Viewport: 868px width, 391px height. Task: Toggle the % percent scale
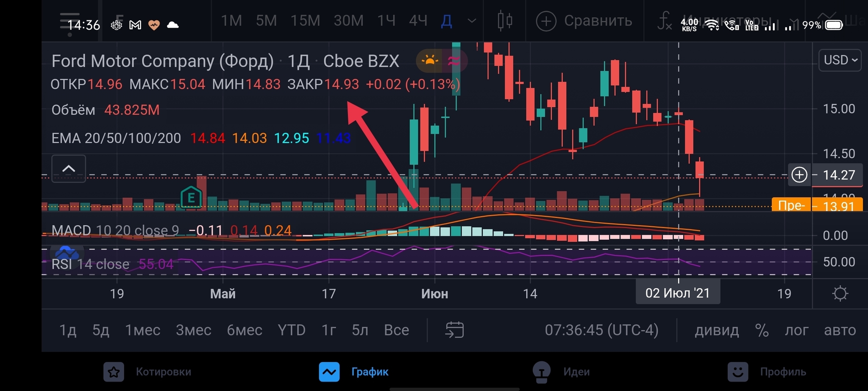tap(762, 330)
